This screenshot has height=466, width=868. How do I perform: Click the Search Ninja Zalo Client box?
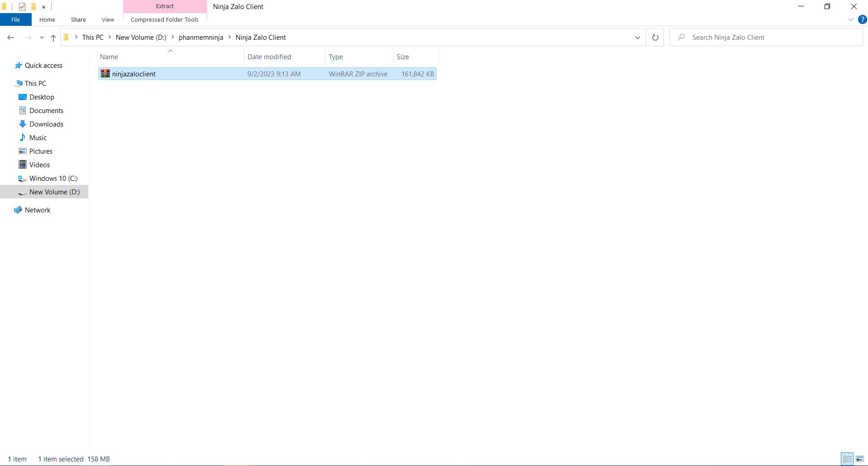pyautogui.click(x=766, y=38)
